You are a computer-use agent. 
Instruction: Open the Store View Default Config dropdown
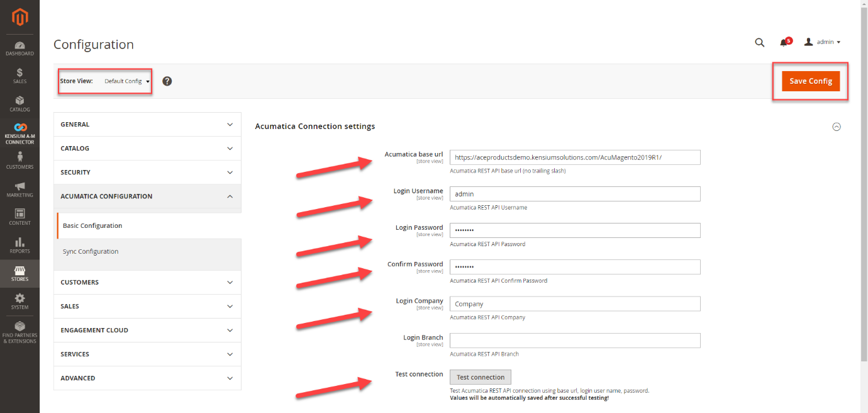tap(127, 81)
